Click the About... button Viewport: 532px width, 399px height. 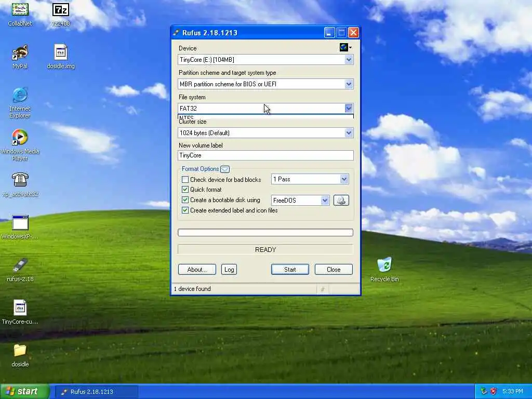[x=197, y=270]
